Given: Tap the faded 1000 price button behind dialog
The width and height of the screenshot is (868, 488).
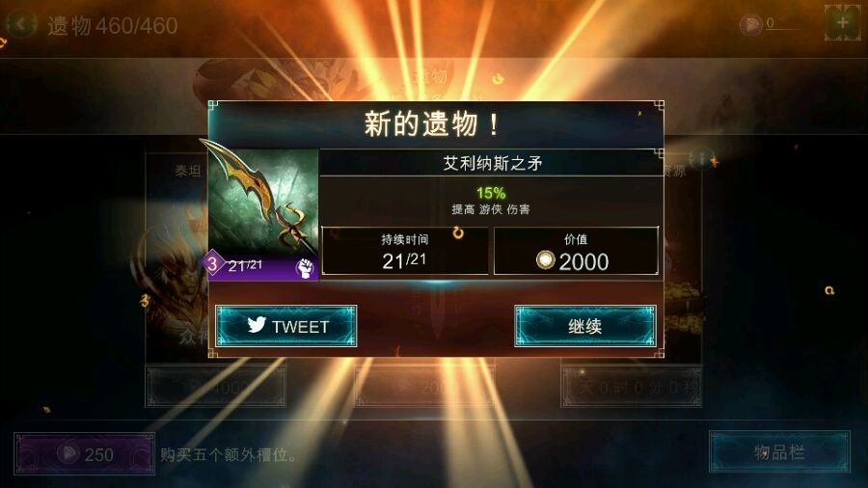Looking at the screenshot, I should tap(216, 387).
